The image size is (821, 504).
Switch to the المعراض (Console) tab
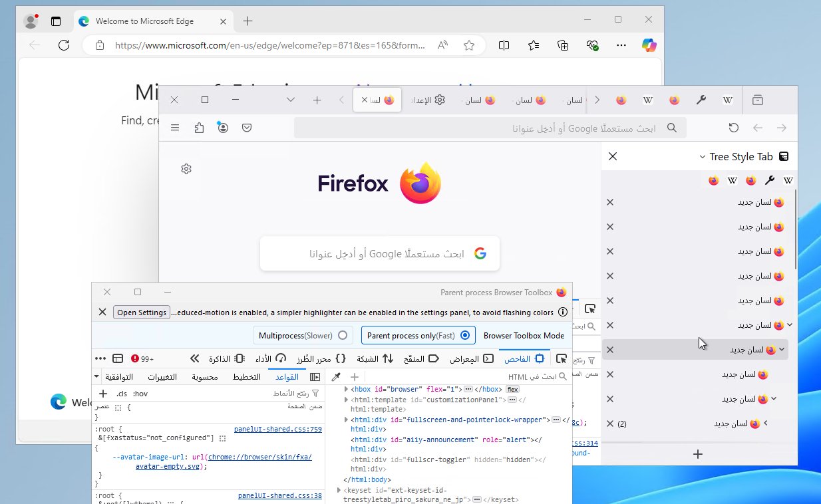472,358
